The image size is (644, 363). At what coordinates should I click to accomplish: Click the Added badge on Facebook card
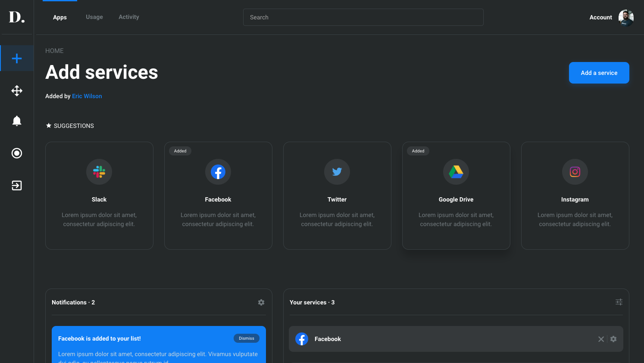180,151
